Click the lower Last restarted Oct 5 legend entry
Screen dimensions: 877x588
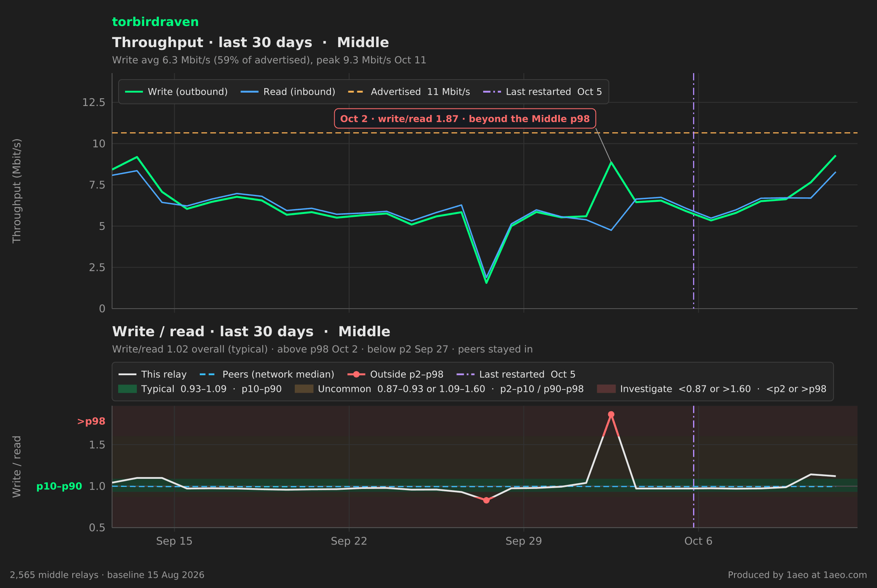point(516,374)
